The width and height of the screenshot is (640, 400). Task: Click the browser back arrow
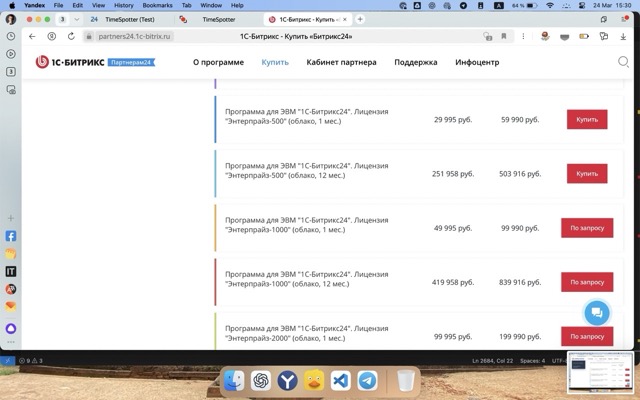32,36
